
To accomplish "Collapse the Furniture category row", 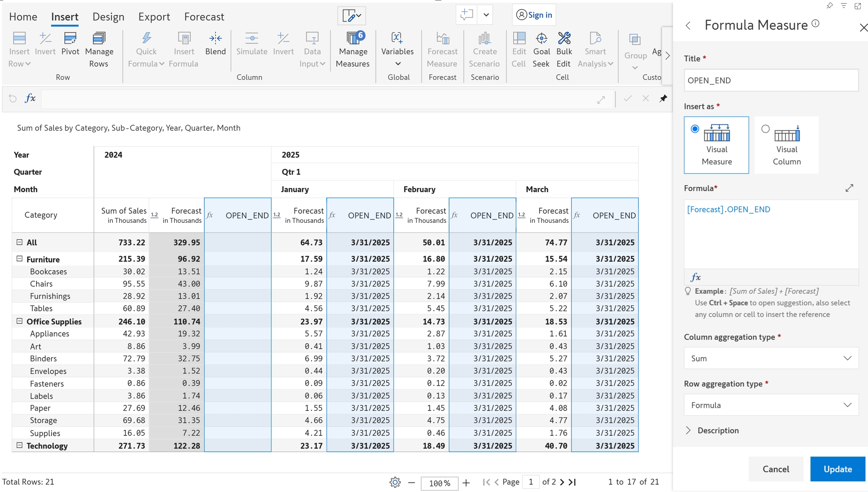I will 20,259.
